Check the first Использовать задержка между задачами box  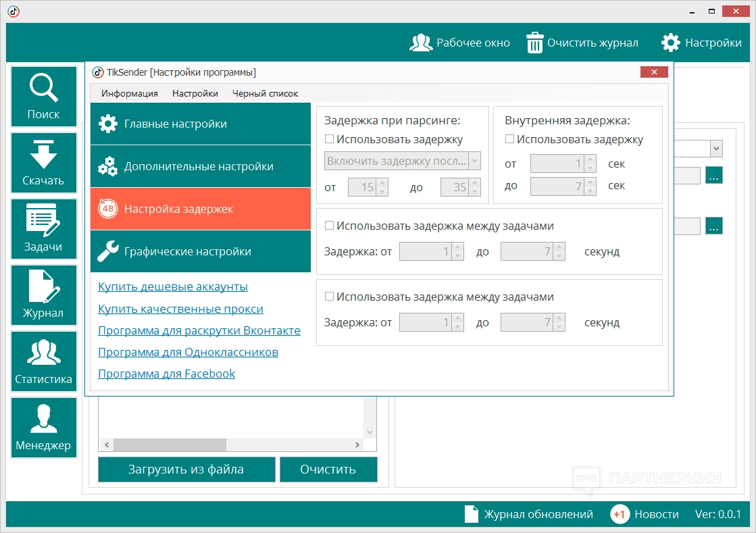(330, 226)
